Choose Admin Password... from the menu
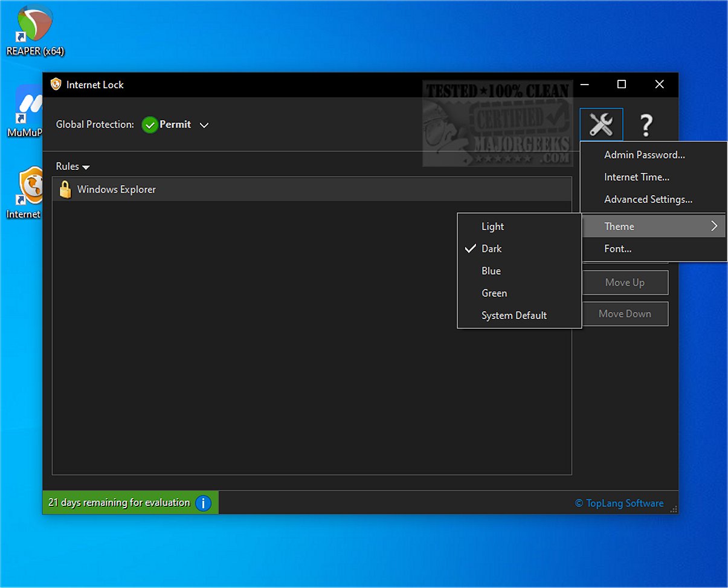The width and height of the screenshot is (728, 588). click(654, 155)
